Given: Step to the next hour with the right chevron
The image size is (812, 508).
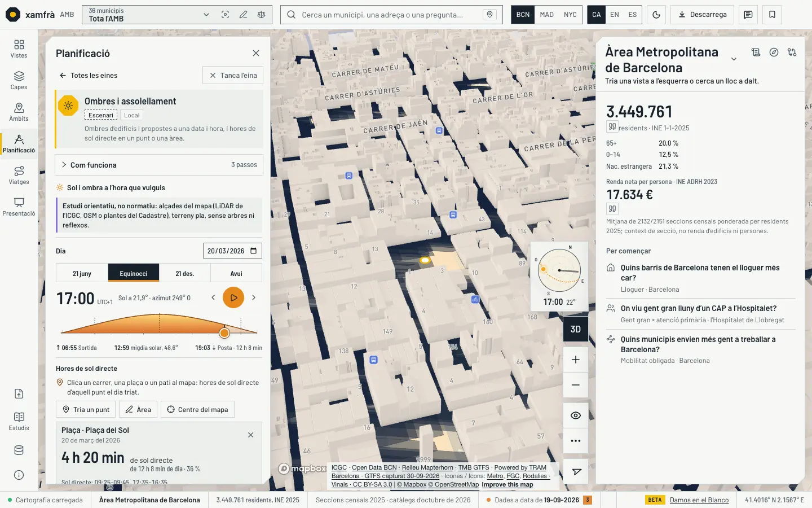Looking at the screenshot, I should click(254, 297).
